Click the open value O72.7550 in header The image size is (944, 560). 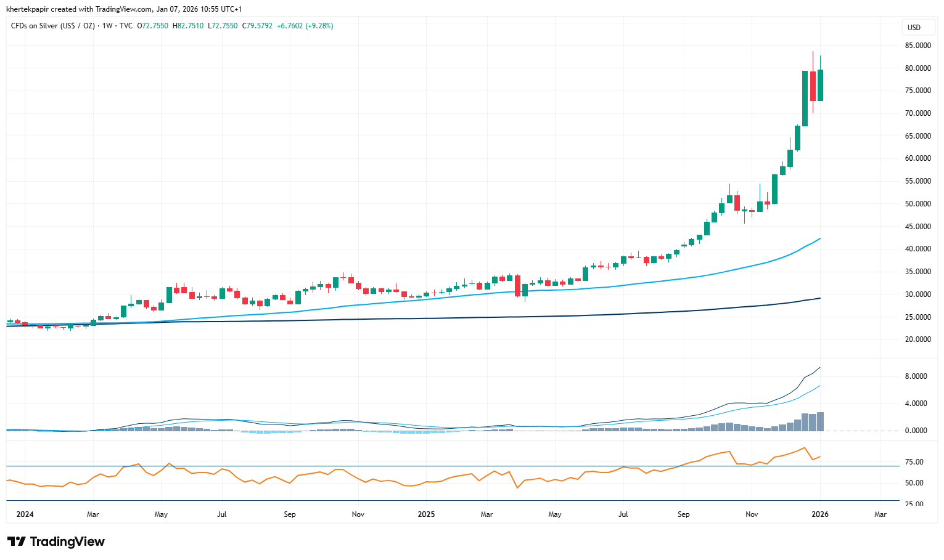[x=152, y=26]
